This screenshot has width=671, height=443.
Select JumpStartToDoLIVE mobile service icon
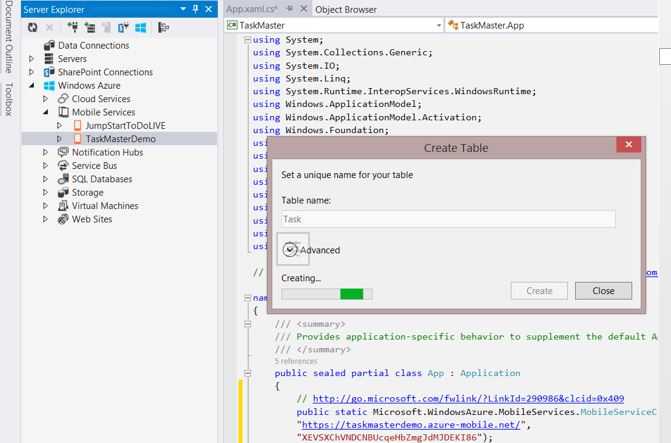point(77,125)
